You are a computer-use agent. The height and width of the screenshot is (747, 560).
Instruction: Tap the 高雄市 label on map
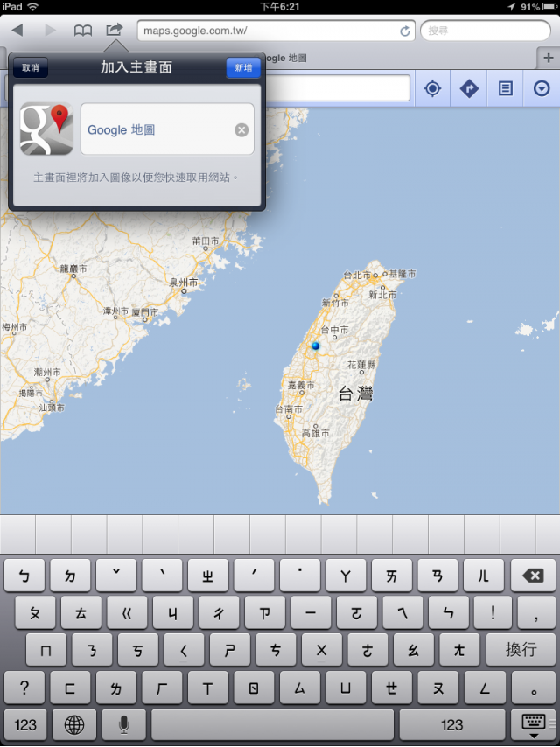(316, 433)
